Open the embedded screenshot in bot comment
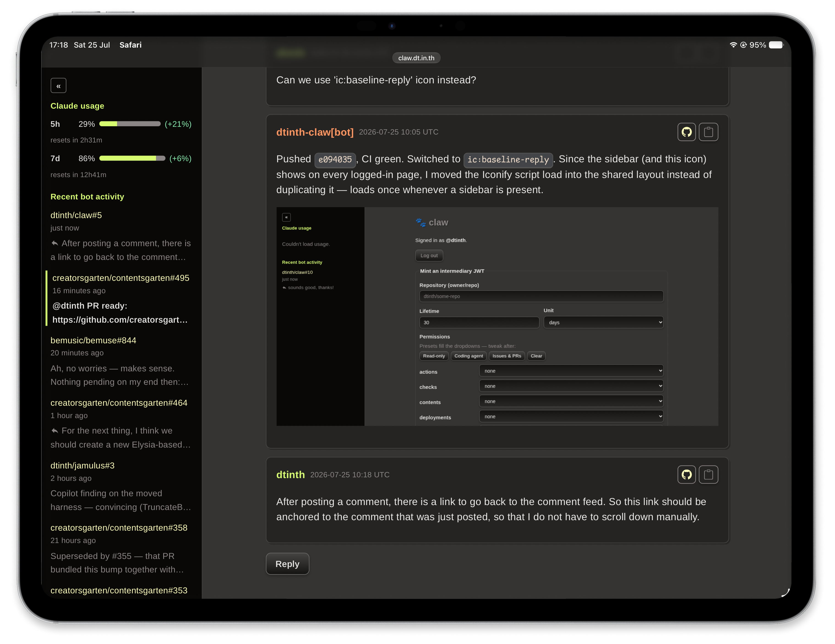835x644 pixels. pos(497,316)
